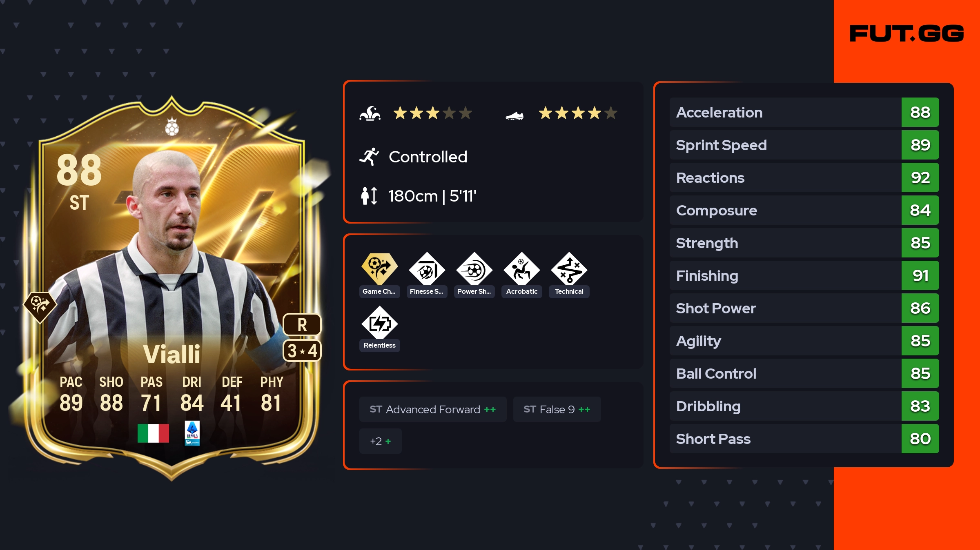Viewport: 980px width, 550px height.
Task: Select the ST Advanced Forward role
Action: coord(433,409)
